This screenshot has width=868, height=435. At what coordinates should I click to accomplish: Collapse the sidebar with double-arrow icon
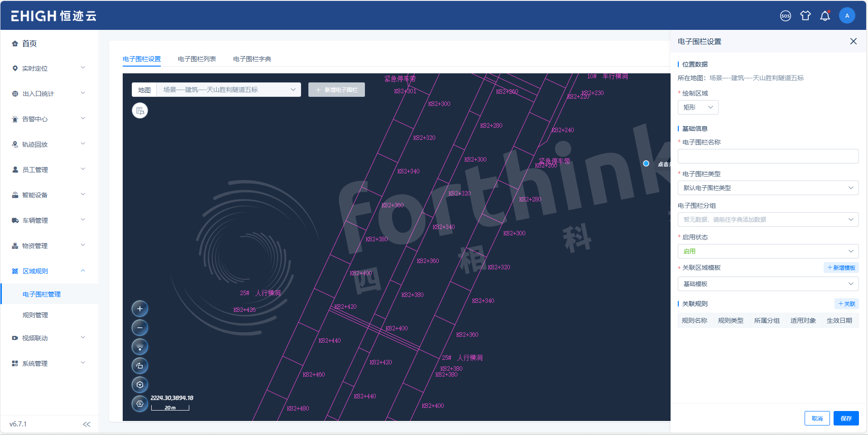coord(86,424)
